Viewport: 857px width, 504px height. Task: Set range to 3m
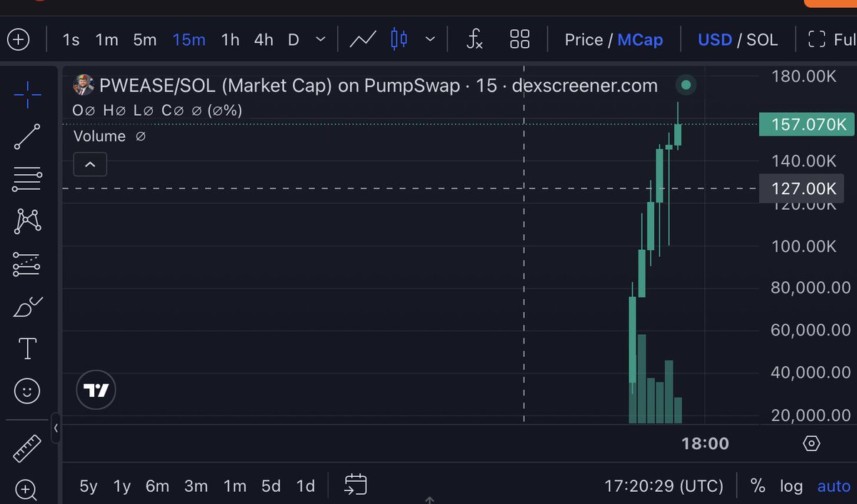196,486
